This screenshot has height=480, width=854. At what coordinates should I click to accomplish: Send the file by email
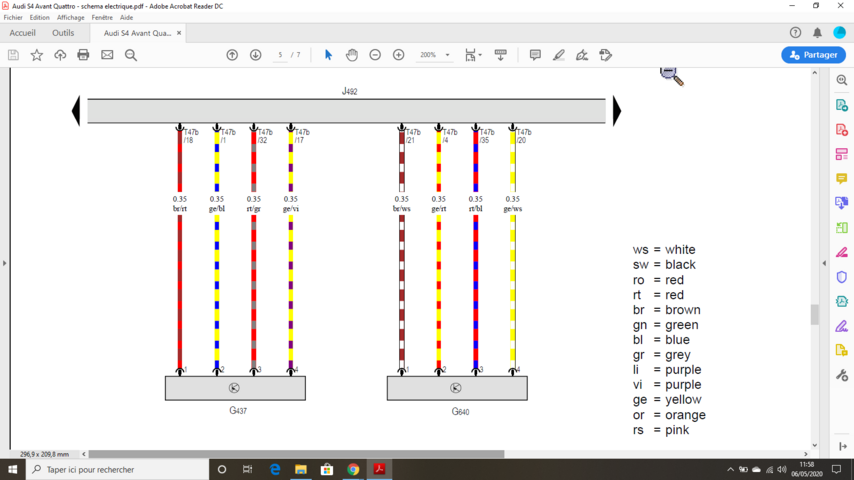click(x=107, y=55)
